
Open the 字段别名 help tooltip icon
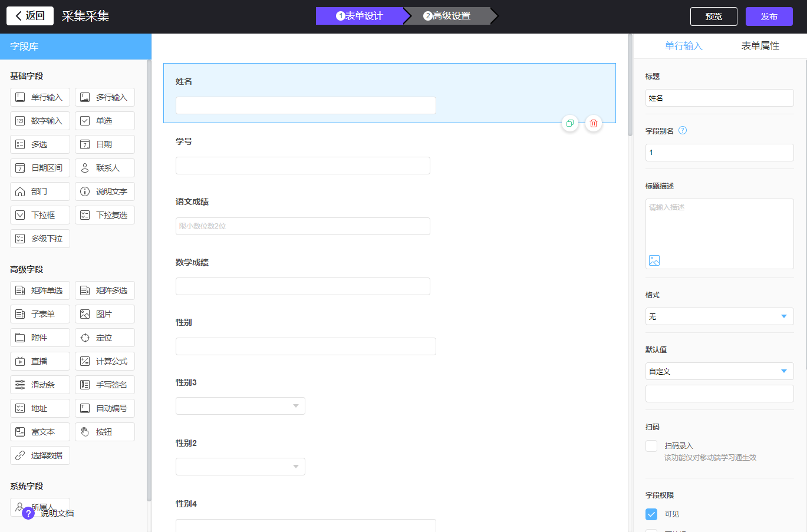point(683,131)
